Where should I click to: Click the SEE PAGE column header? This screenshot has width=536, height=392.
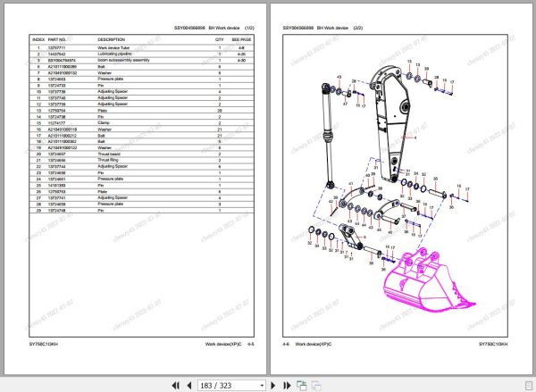(x=241, y=39)
